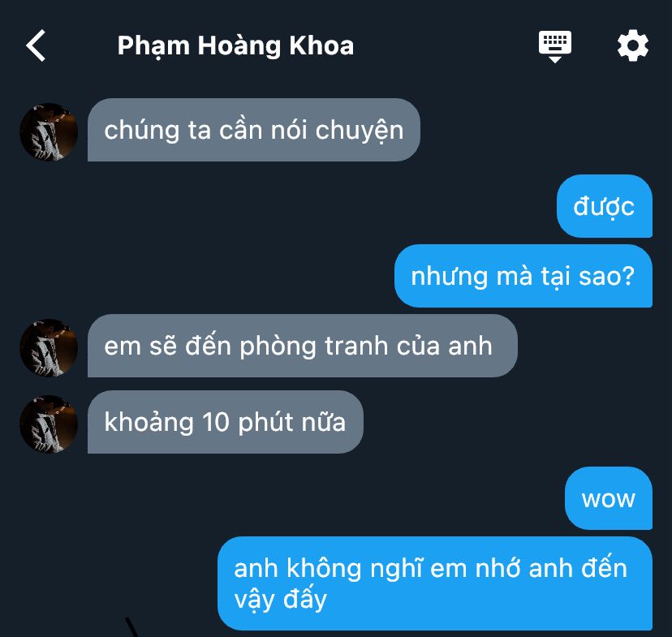Click the word "Phạm" in the chat title
Viewport: 672px width, 637px height.
point(153,46)
